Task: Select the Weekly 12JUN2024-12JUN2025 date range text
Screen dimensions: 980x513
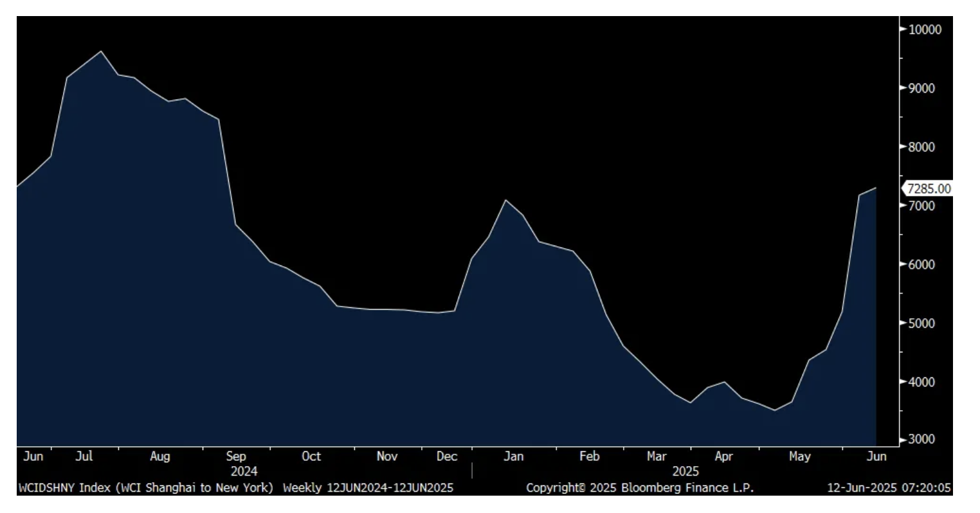Action: tap(368, 488)
